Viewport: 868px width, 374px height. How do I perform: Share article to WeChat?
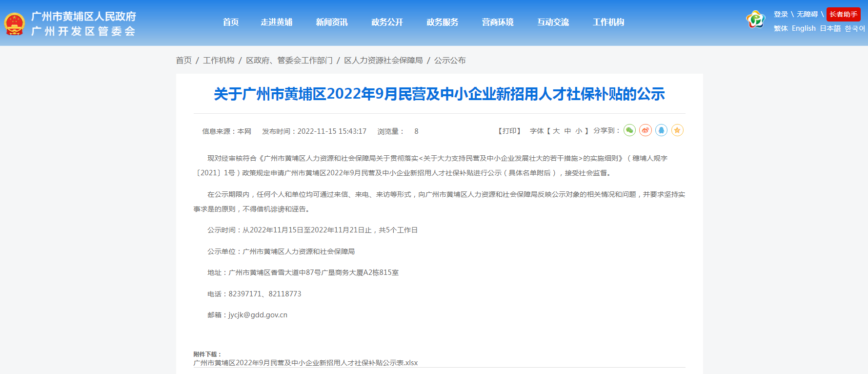(629, 130)
